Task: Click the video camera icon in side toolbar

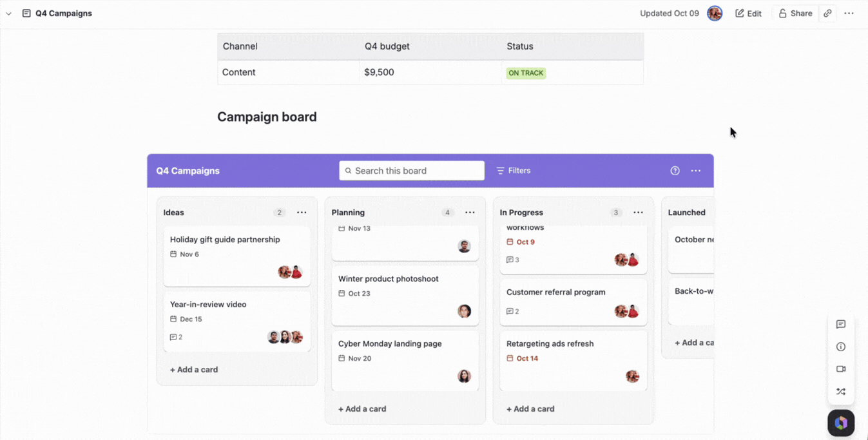Action: pyautogui.click(x=841, y=369)
